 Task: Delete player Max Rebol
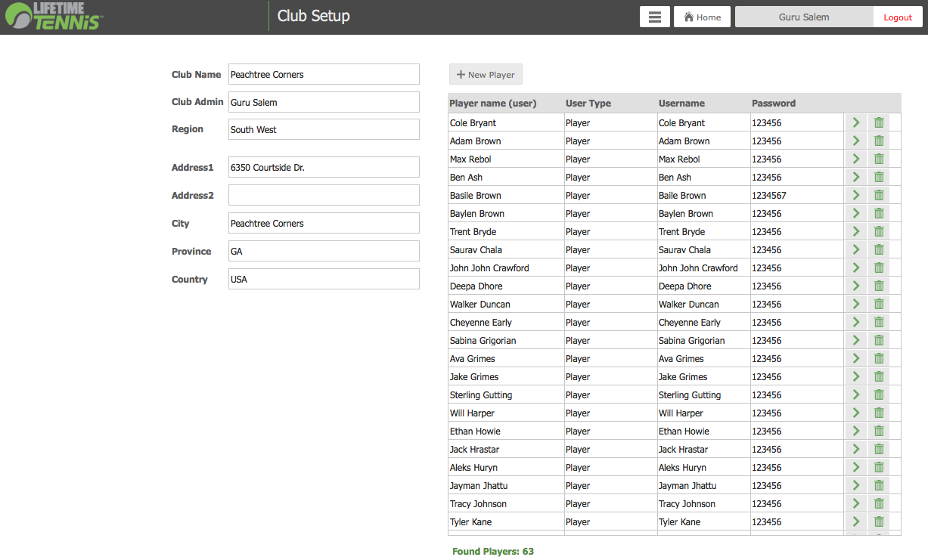(879, 159)
